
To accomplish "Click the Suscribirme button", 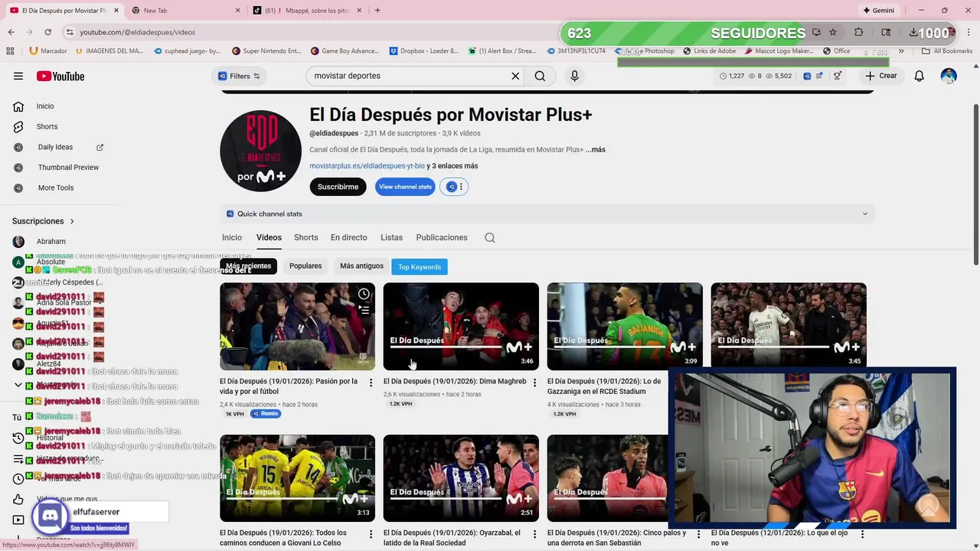I will tap(338, 187).
